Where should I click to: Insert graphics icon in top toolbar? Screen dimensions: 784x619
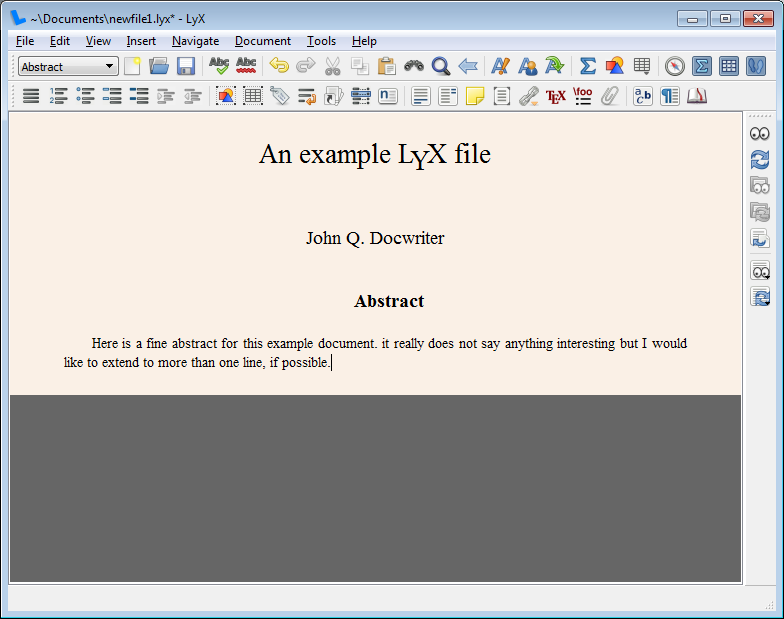pyautogui.click(x=614, y=66)
